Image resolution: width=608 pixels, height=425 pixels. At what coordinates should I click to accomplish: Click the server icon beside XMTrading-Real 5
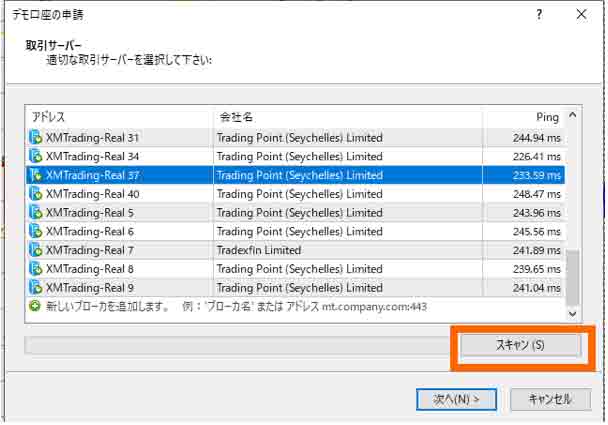tap(36, 212)
